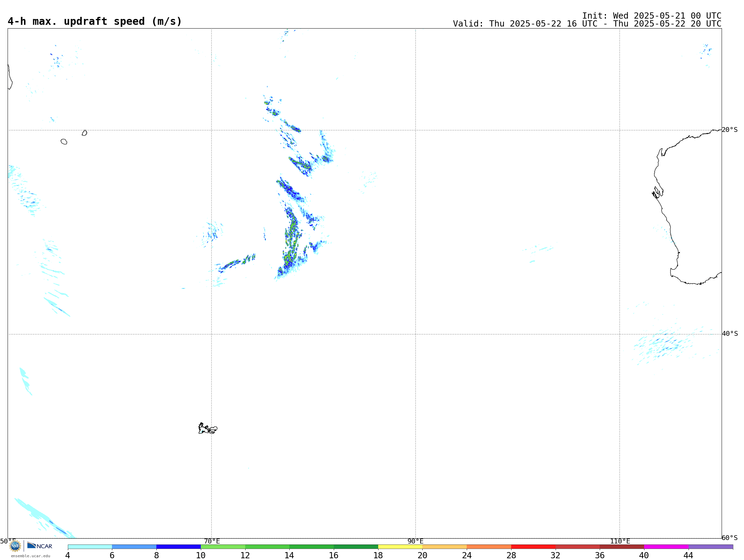
Task: Click the Mauritius island outline
Action: (x=84, y=133)
